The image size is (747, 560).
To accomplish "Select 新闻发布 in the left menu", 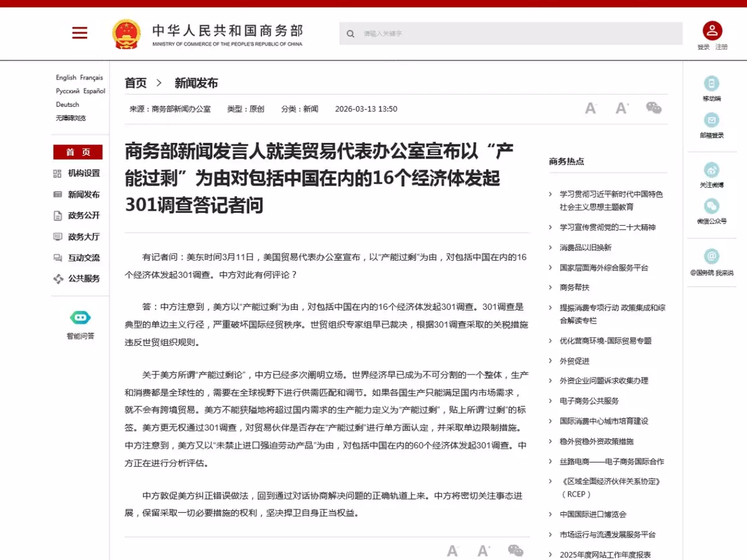I will 83,195.
